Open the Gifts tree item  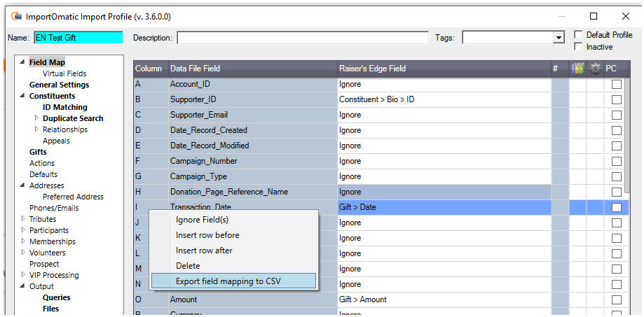(38, 152)
